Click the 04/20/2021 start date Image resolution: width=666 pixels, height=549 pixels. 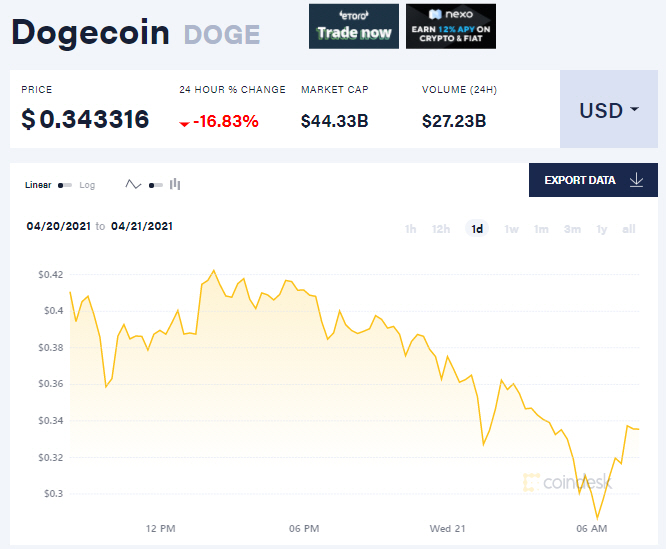57,226
